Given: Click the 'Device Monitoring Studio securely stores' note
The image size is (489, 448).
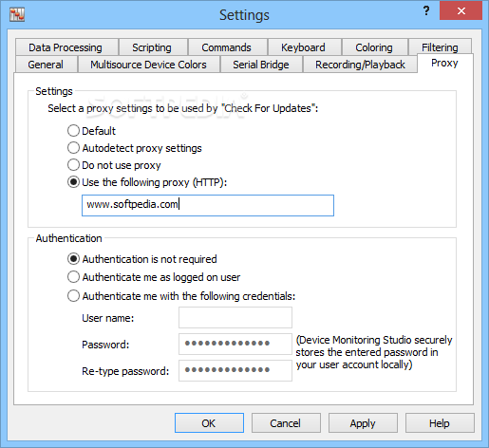Looking at the screenshot, I should tap(374, 352).
